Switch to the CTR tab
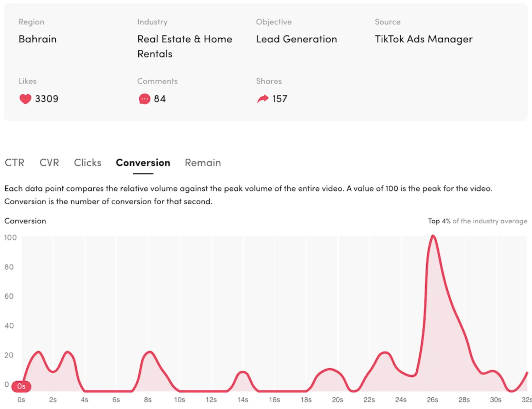 15,162
